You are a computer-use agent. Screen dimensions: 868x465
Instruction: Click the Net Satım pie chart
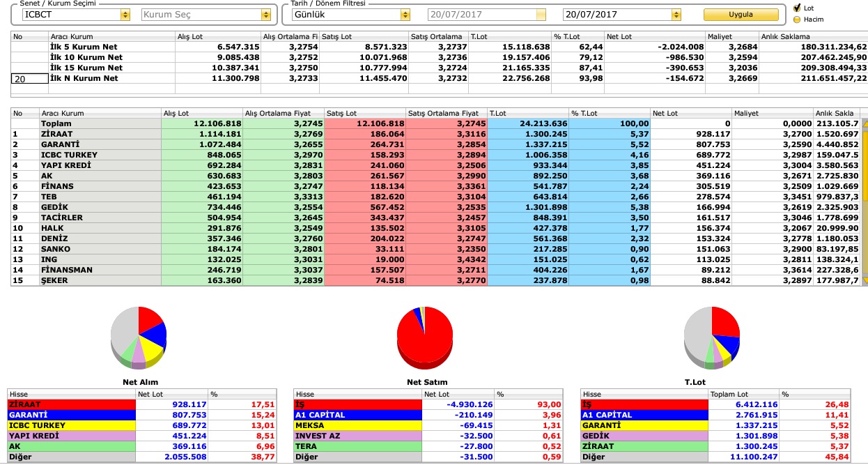point(425,337)
